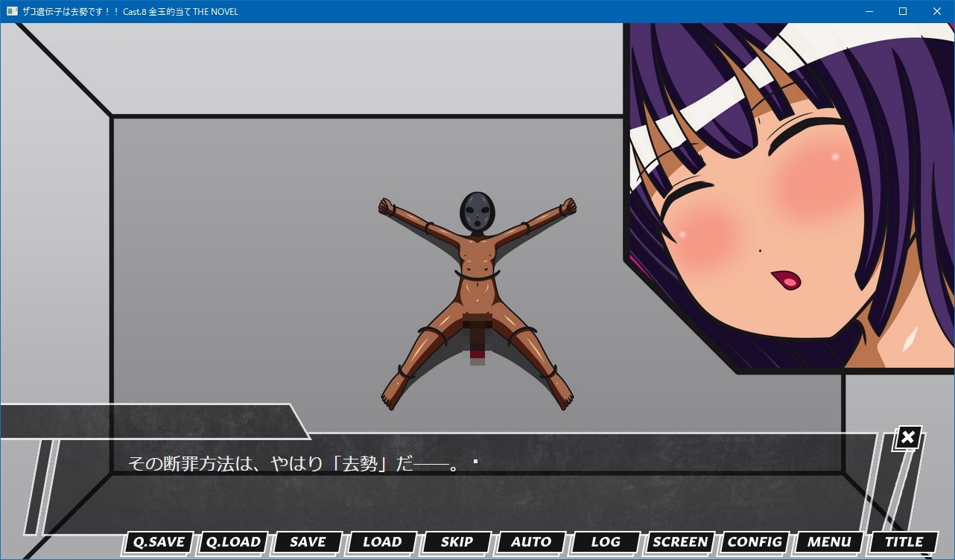
Task: Open the game MENU
Action: pyautogui.click(x=829, y=542)
